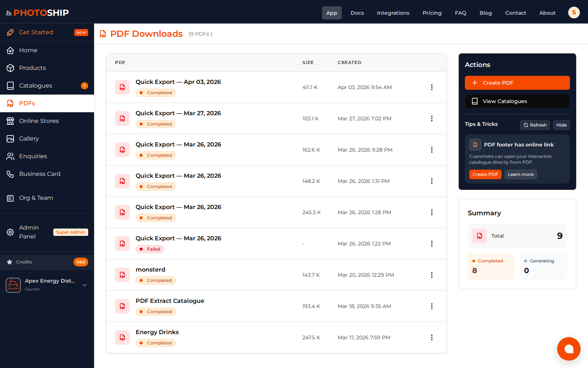Viewport: 588px width, 368px height.
Task: Open FAQ in the top navigation
Action: tap(460, 13)
